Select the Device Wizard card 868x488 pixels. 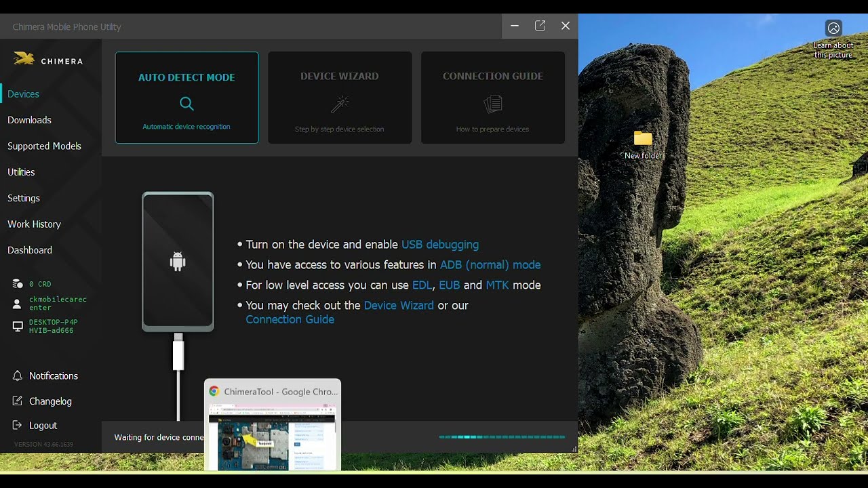(340, 98)
